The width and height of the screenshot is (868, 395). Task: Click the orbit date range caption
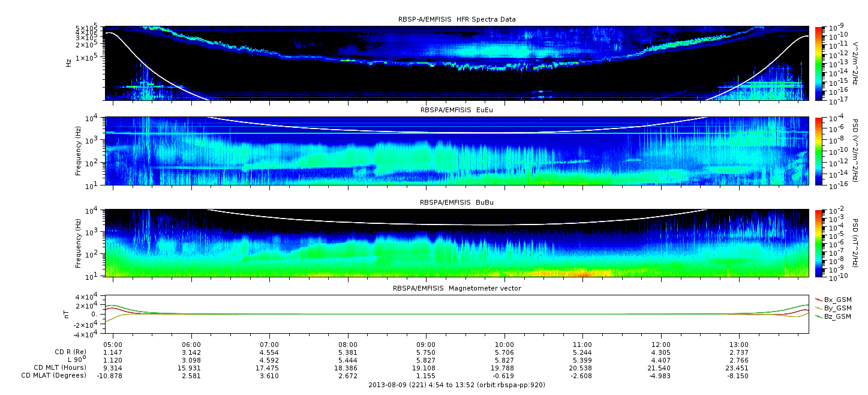pos(456,385)
